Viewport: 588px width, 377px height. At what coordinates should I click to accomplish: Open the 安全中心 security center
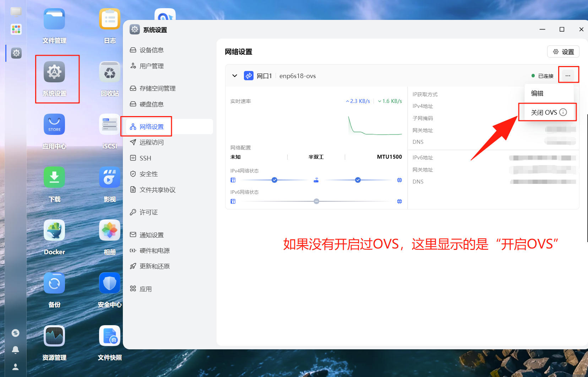[x=109, y=283]
